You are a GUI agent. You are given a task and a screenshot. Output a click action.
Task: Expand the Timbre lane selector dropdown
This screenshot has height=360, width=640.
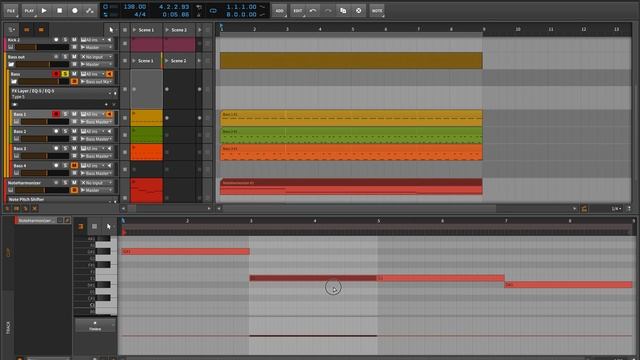(x=95, y=326)
